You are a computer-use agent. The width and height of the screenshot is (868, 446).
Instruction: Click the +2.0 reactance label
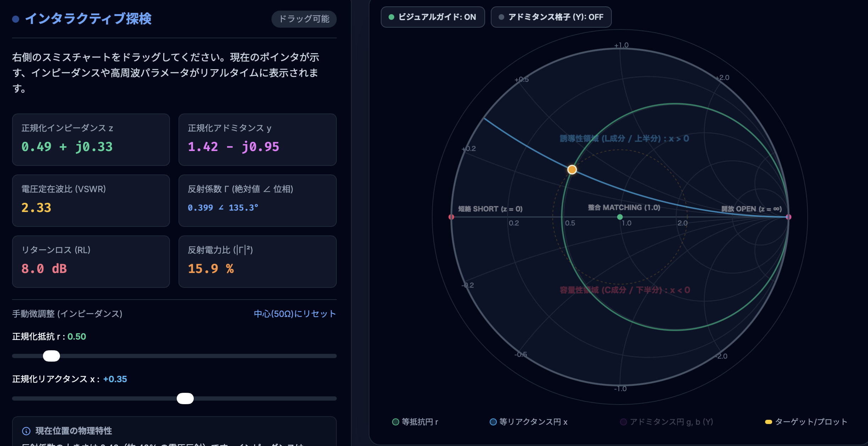(x=723, y=77)
